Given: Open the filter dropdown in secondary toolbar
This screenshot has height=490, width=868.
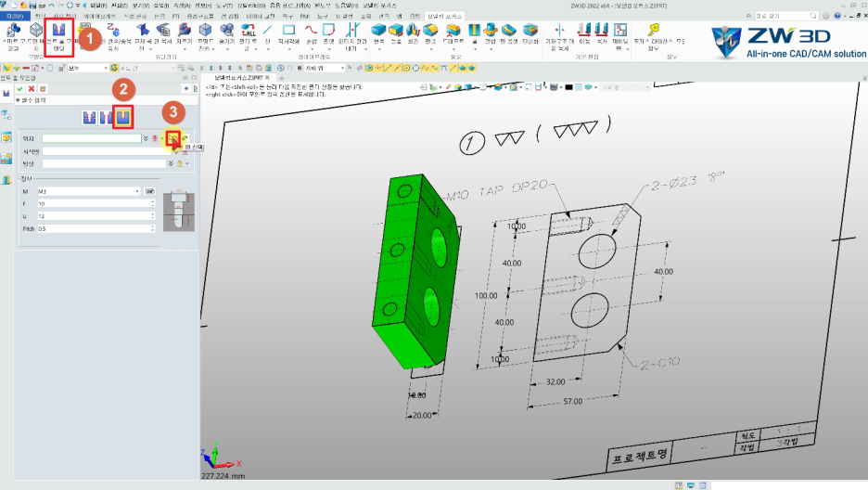Looking at the screenshot, I should point(87,68).
